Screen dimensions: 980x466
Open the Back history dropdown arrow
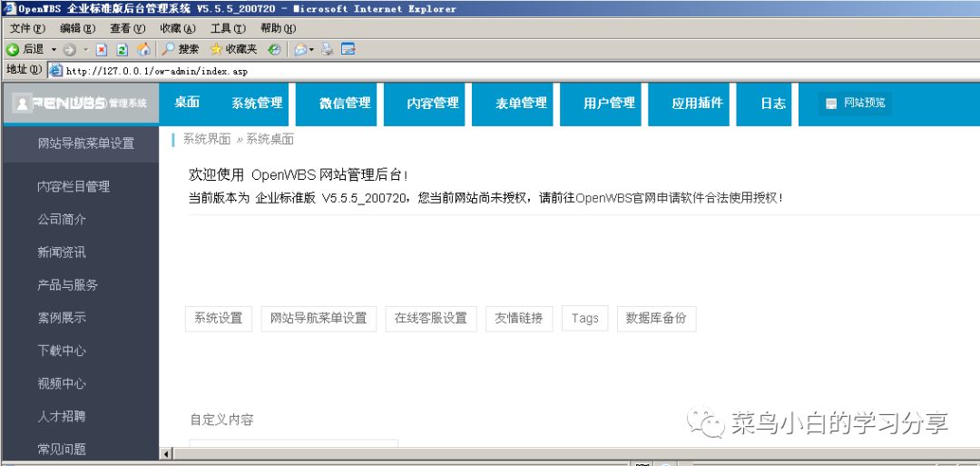54,49
